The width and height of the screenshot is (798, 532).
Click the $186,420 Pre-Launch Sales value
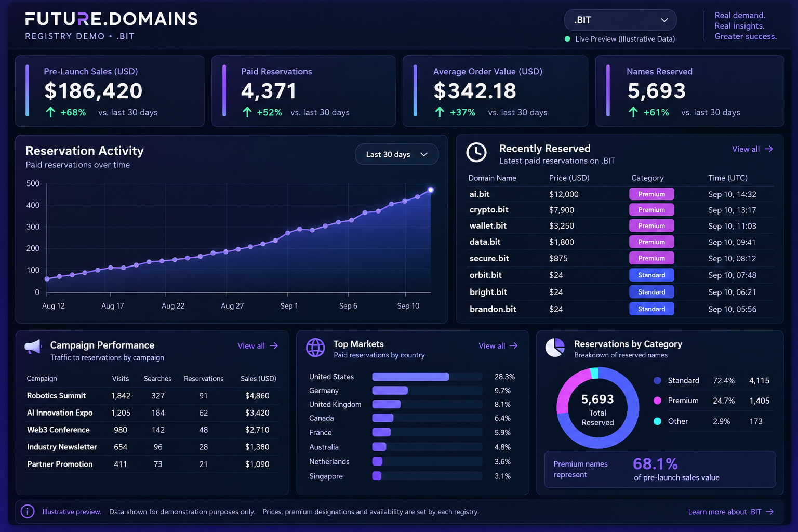click(x=93, y=91)
